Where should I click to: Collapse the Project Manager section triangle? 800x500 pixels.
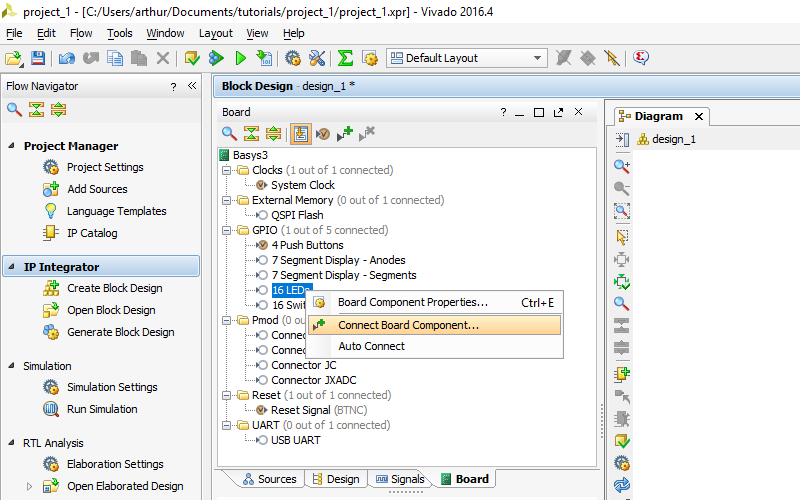pos(11,146)
